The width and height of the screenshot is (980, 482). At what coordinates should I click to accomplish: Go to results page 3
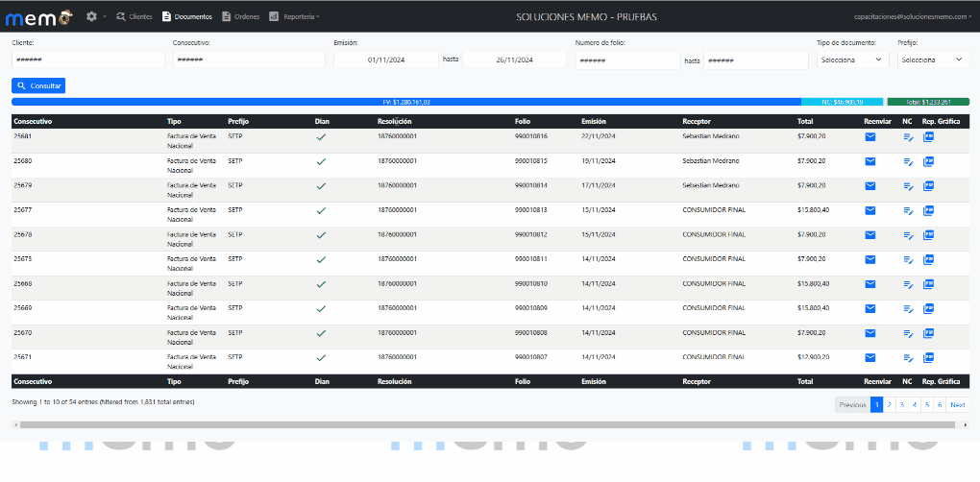tap(901, 404)
